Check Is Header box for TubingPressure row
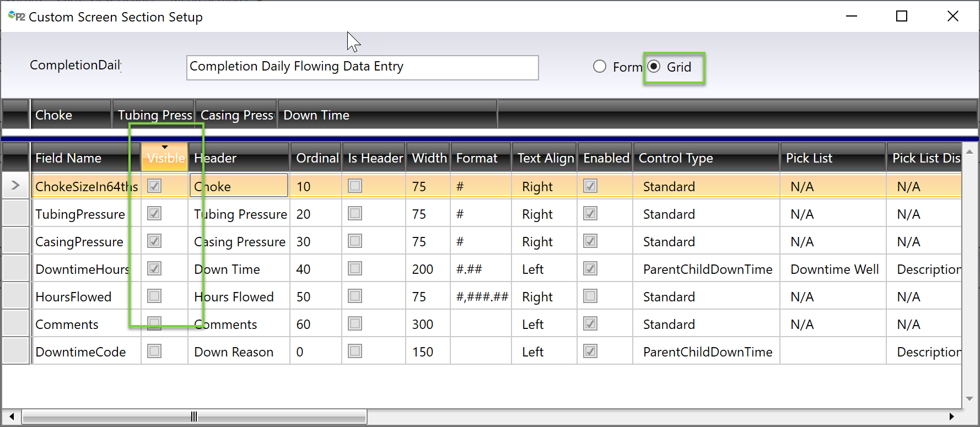The height and width of the screenshot is (427, 980). pyautogui.click(x=355, y=214)
